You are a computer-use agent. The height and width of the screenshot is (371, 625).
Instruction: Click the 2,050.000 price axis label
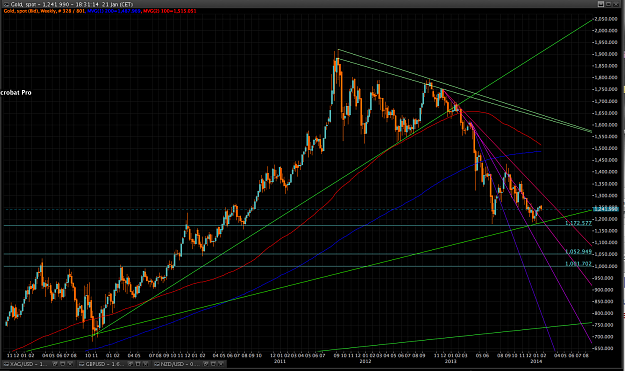[x=607, y=19]
